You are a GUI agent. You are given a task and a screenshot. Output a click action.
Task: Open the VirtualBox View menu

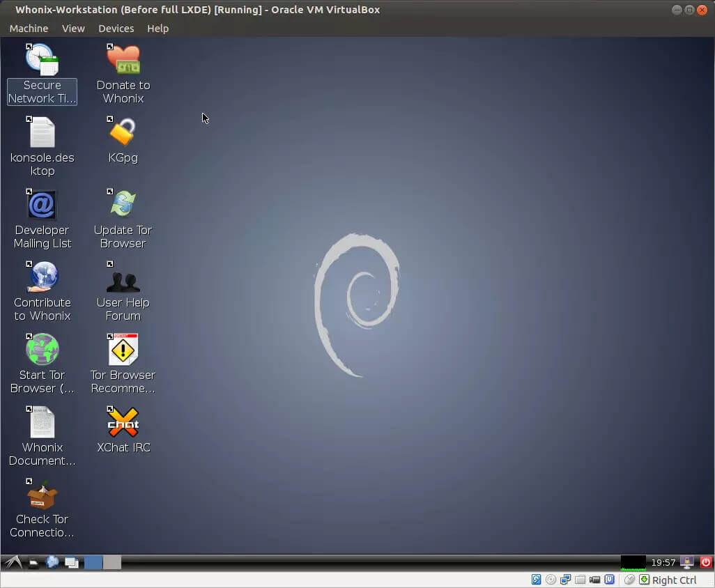point(73,29)
